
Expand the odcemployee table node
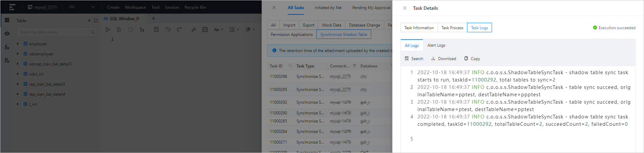[x=18, y=54]
